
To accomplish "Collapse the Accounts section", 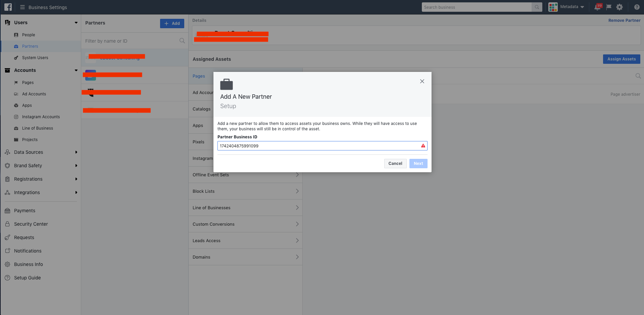I will click(x=76, y=70).
